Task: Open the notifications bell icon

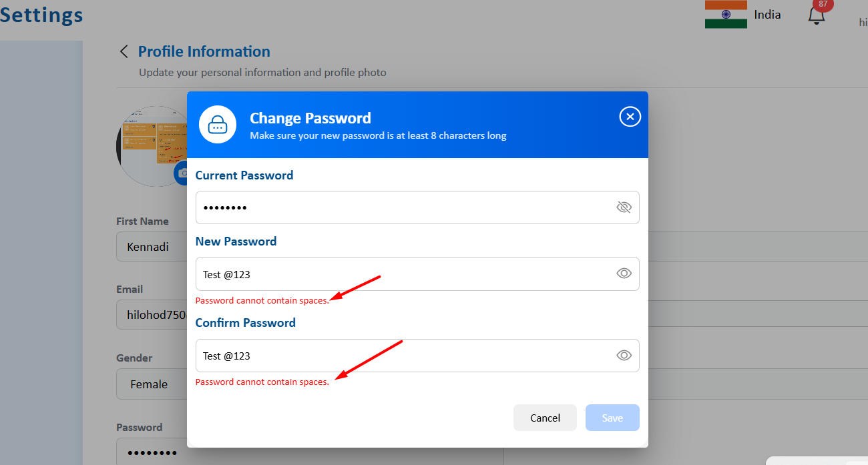Action: pos(816,16)
